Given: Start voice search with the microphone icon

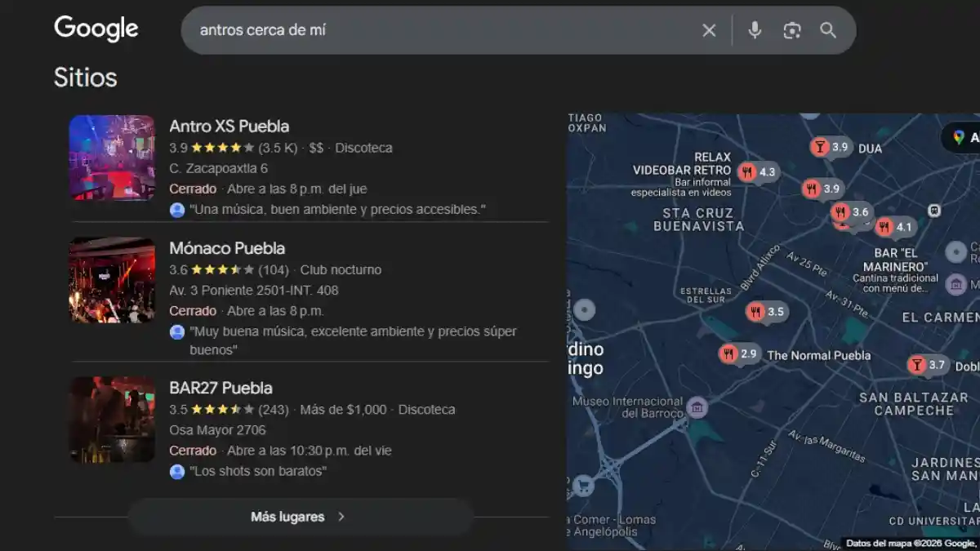Looking at the screenshot, I should (x=755, y=30).
